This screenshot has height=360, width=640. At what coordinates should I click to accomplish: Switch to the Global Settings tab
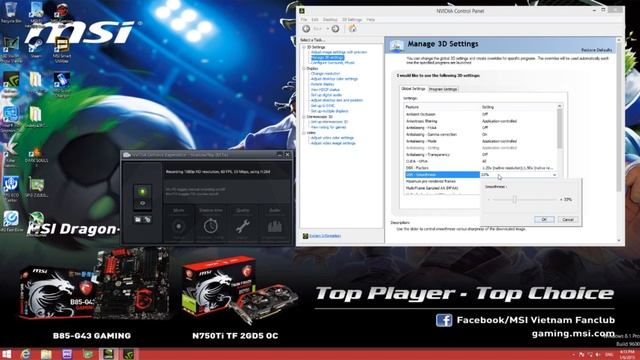click(x=413, y=89)
